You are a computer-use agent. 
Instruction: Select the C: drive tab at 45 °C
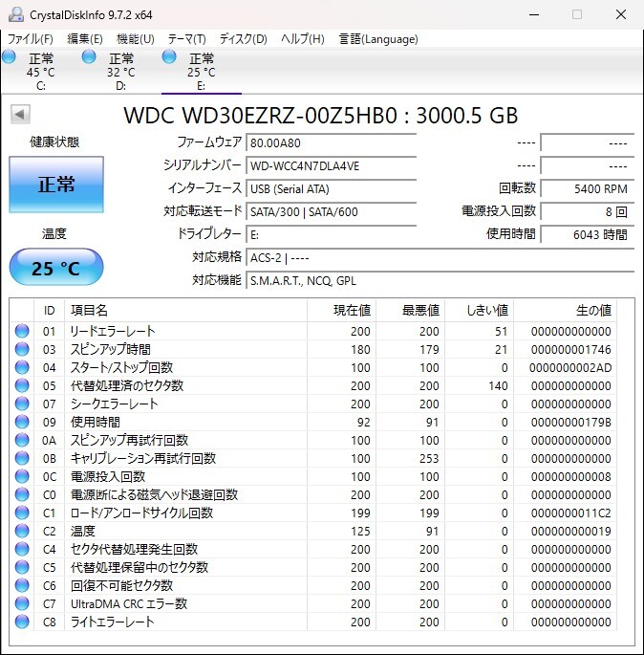pos(41,70)
